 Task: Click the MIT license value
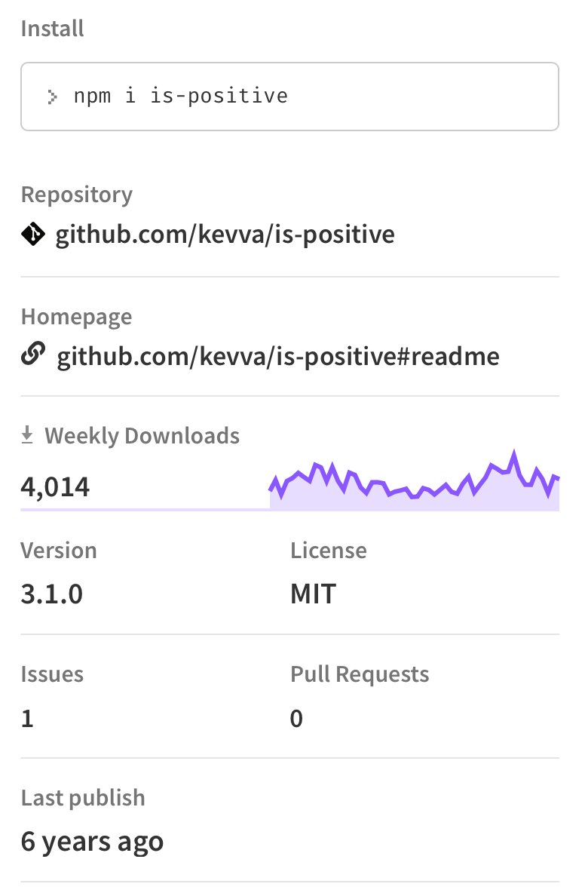click(313, 595)
